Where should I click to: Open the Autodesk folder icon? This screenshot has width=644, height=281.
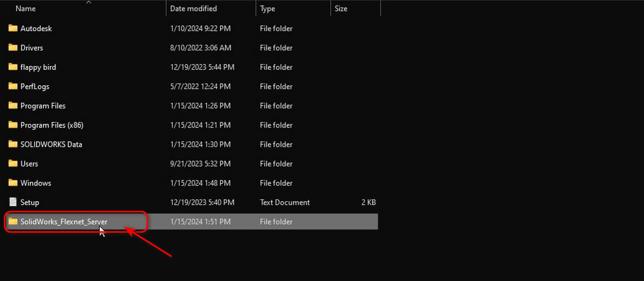[x=13, y=28]
